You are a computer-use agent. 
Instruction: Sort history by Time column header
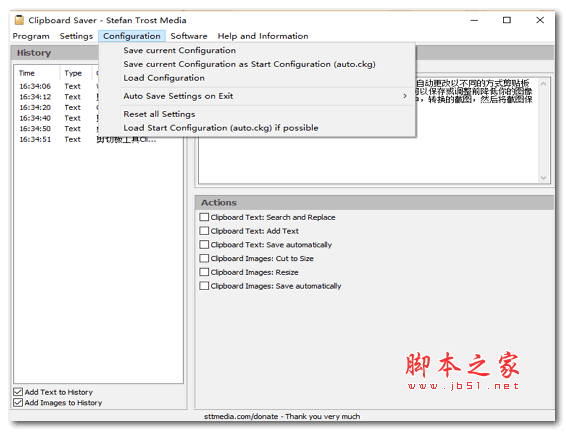pyautogui.click(x=37, y=73)
